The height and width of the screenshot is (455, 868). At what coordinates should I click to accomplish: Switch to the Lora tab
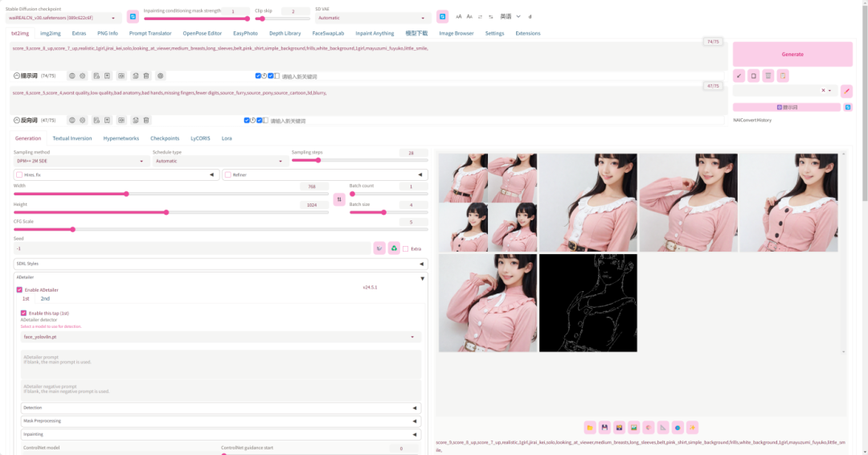coord(227,138)
